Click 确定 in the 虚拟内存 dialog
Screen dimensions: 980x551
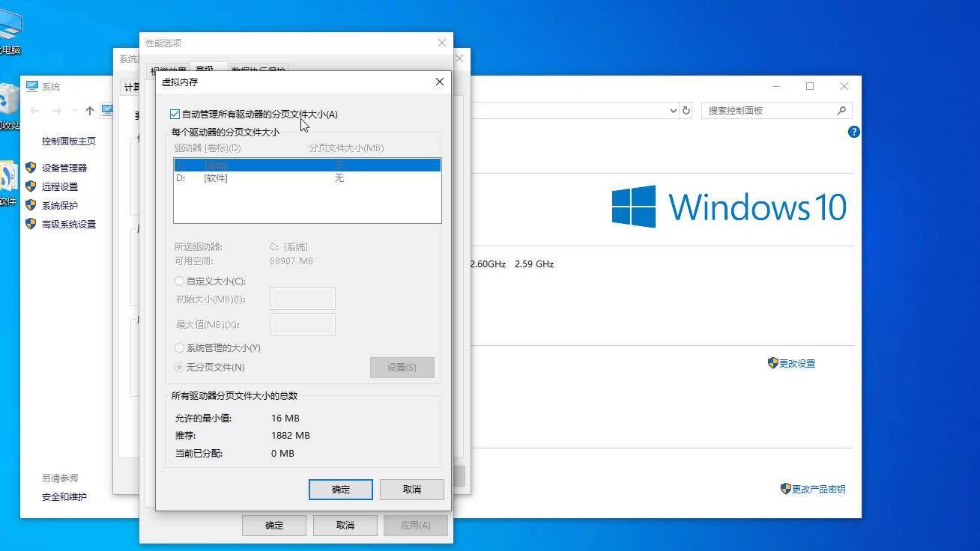(340, 489)
